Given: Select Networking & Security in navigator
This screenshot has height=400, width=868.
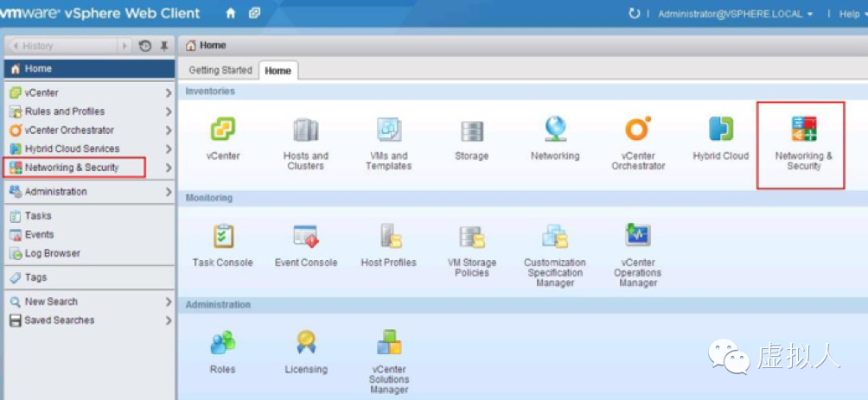Looking at the screenshot, I should coord(90,168).
